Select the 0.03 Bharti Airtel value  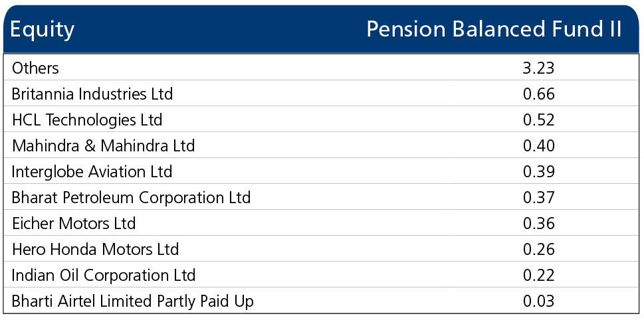(x=538, y=301)
